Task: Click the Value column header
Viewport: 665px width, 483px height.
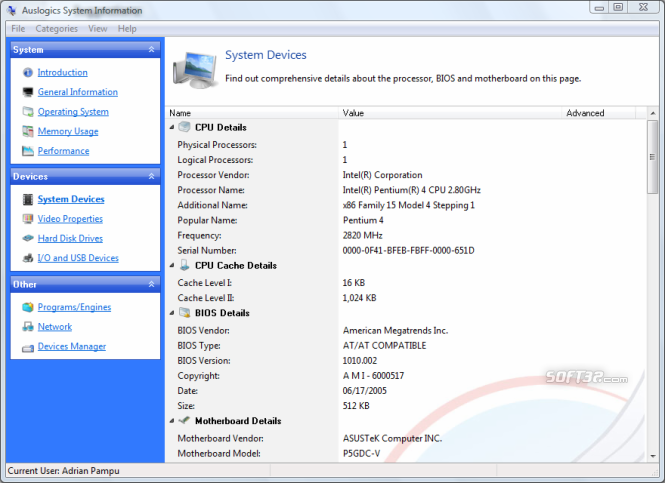Action: 450,113
